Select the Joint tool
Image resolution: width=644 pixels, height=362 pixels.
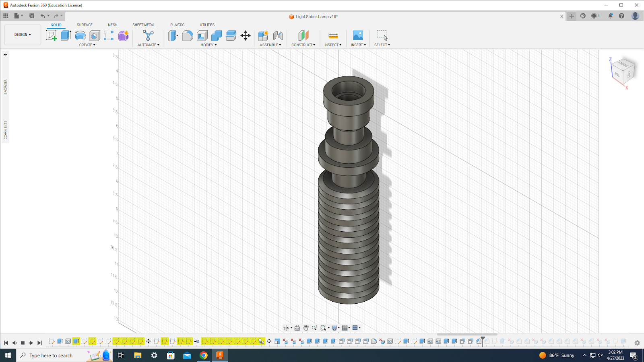click(x=278, y=35)
